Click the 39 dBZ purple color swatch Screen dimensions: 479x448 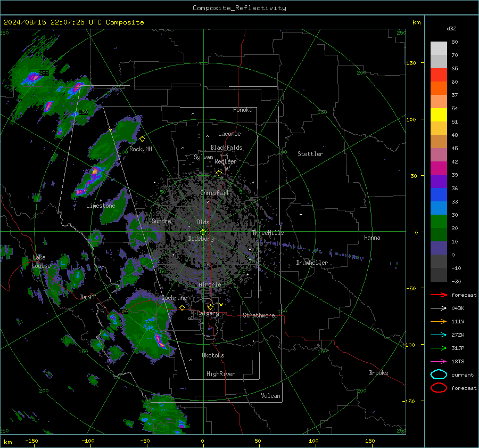click(x=439, y=181)
